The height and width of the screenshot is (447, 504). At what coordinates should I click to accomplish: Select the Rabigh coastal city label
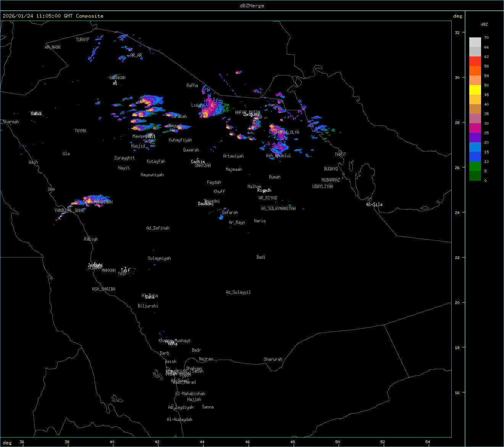pyautogui.click(x=91, y=239)
